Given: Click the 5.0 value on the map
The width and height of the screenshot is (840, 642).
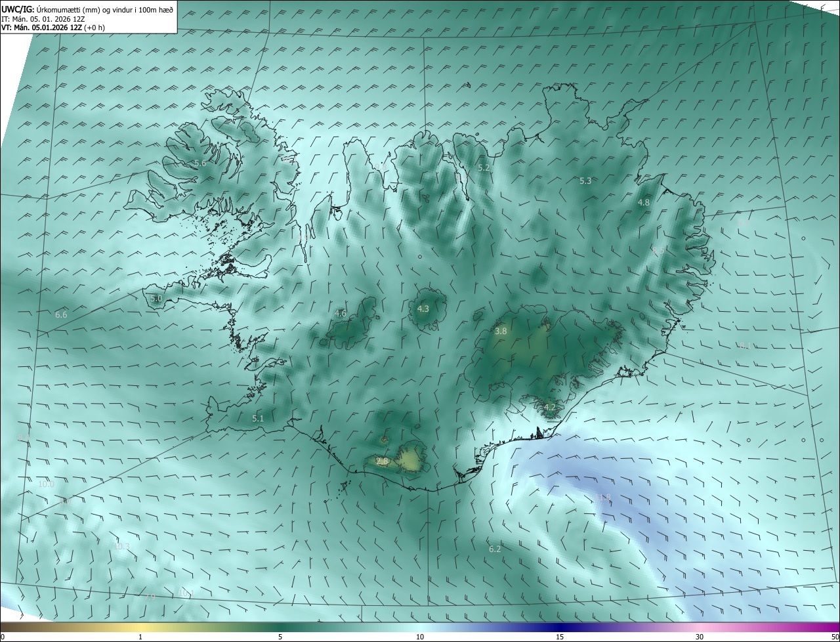Looking at the screenshot, I should coord(156,299).
